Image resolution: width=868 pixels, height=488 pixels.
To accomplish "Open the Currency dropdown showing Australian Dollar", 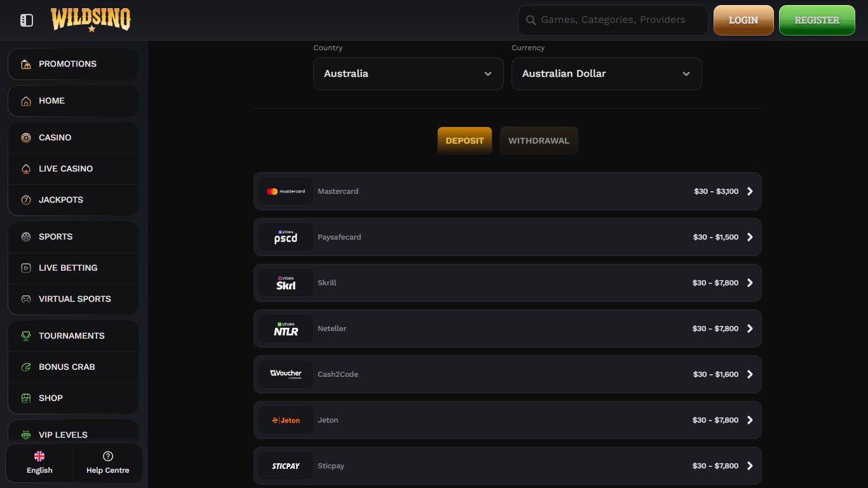I will point(607,74).
